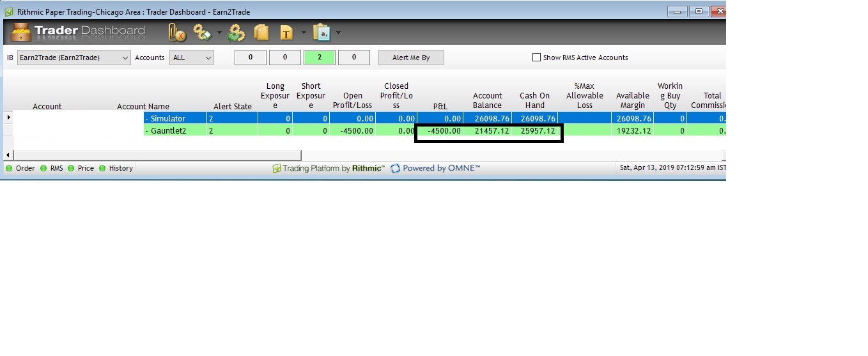Viewport: 868px width, 356px height.
Task: Click the Working Buy Qty column header
Action: [x=670, y=96]
